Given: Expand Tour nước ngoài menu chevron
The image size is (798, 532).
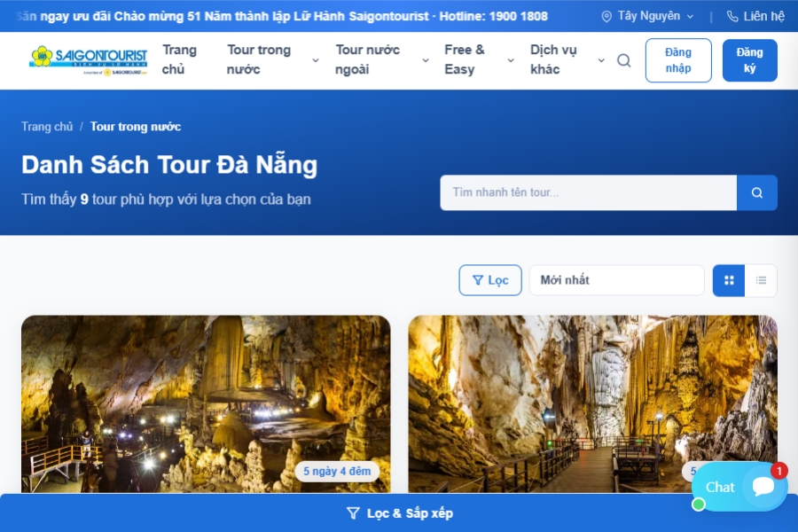Looking at the screenshot, I should [426, 60].
